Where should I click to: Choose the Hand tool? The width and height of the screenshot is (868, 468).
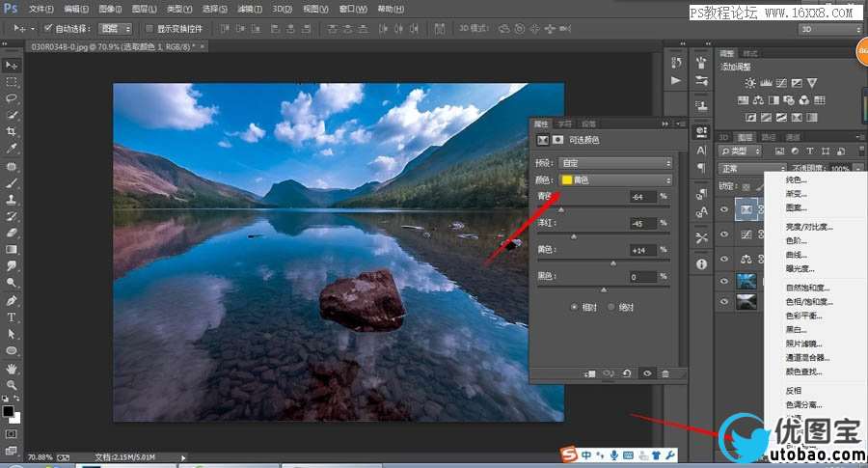coord(12,368)
